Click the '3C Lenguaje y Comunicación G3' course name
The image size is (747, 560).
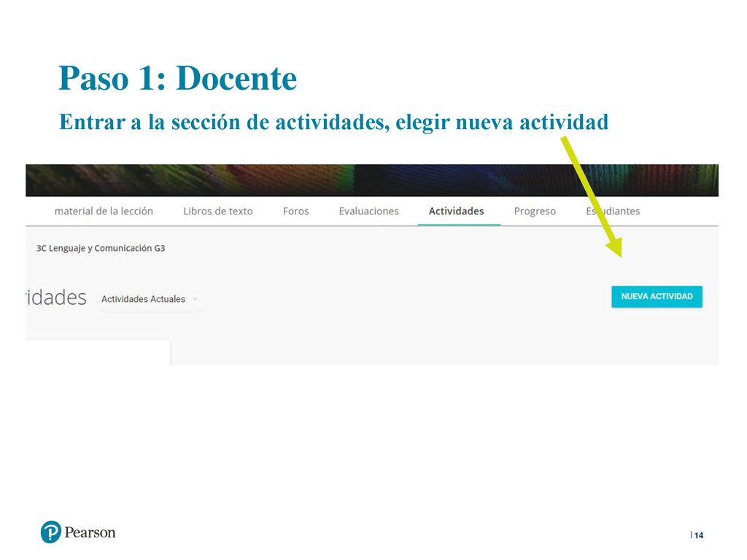tap(101, 248)
